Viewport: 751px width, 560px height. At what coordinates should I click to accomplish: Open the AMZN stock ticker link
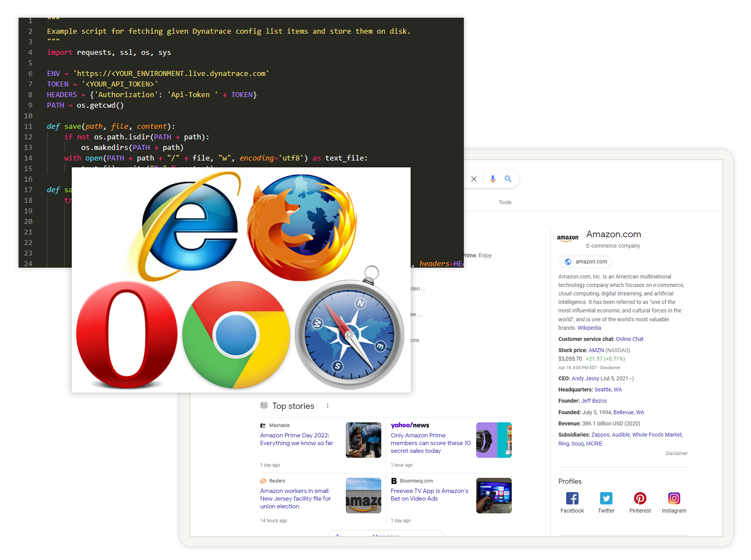click(596, 350)
